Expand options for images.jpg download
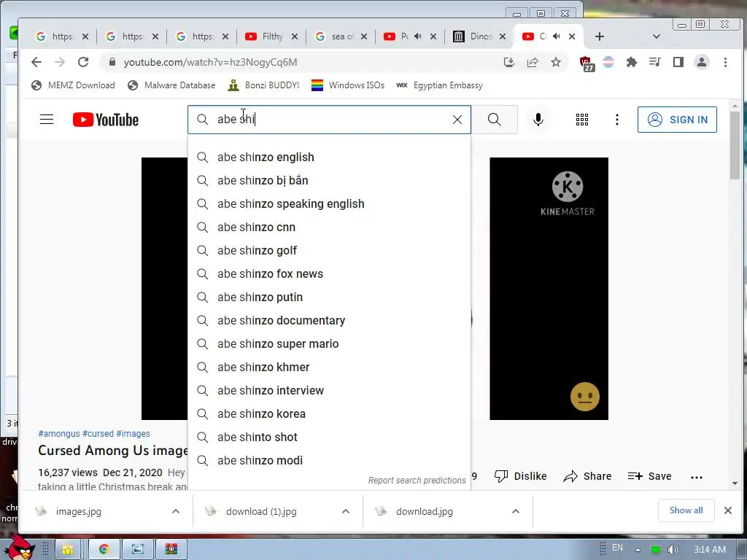This screenshot has width=747, height=560. click(x=176, y=511)
